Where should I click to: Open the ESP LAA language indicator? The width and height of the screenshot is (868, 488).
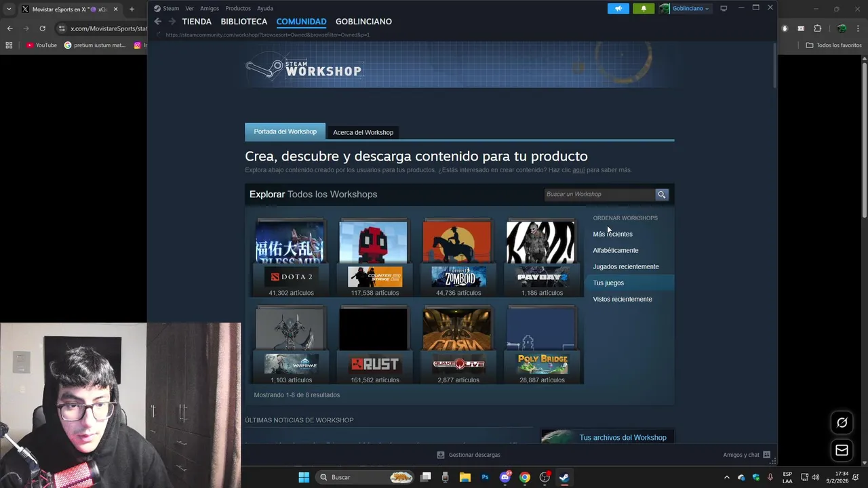(x=787, y=477)
